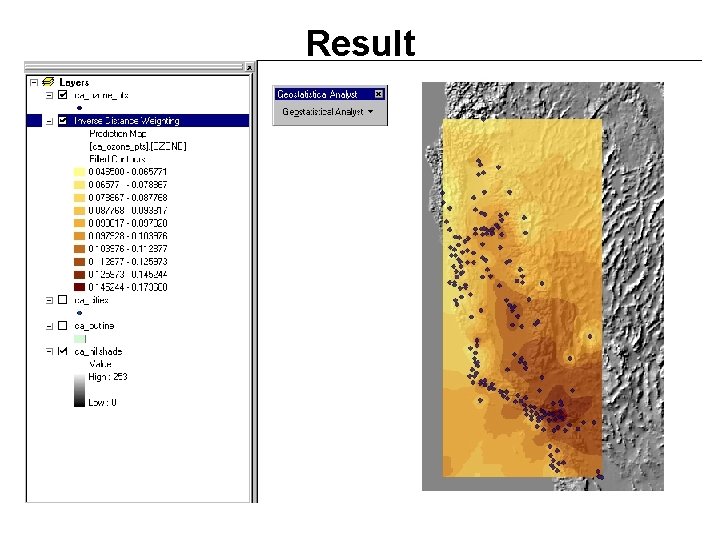The image size is (720, 540).
Task: Click the range label ending 0.170000
Action: [x=128, y=287]
